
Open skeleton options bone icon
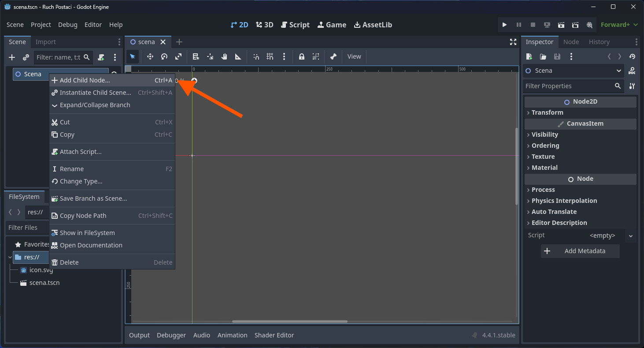coord(333,56)
